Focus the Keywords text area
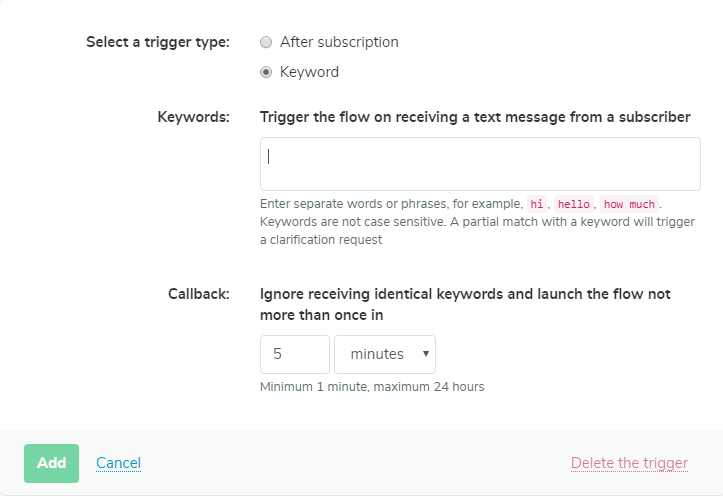 [480, 164]
